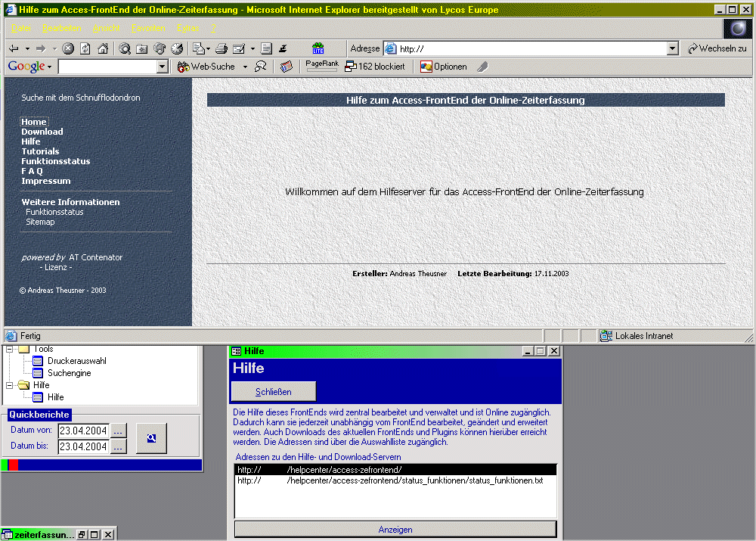The height and width of the screenshot is (541, 756).
Task: Open the ? help menu
Action: [x=214, y=28]
